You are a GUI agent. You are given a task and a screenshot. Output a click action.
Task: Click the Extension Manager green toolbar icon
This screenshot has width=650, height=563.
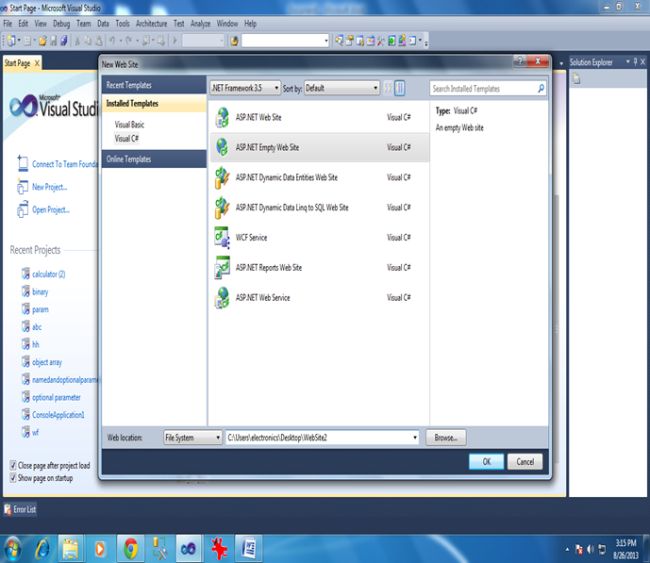pyautogui.click(x=391, y=41)
